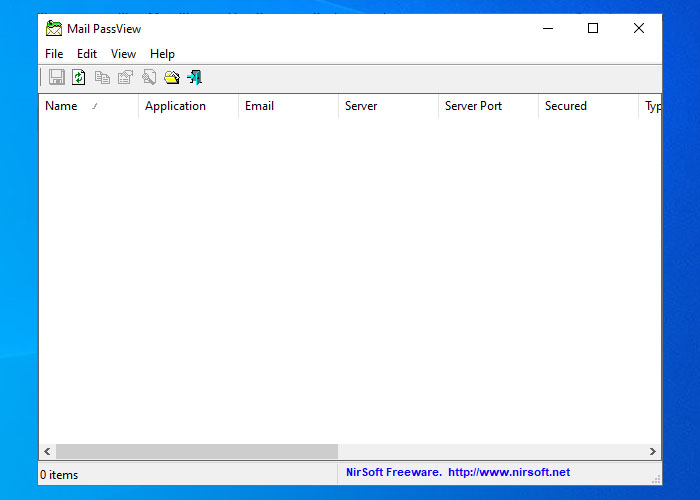The image size is (700, 500).
Task: Click the Exit door icon in toolbar
Action: coord(195,78)
